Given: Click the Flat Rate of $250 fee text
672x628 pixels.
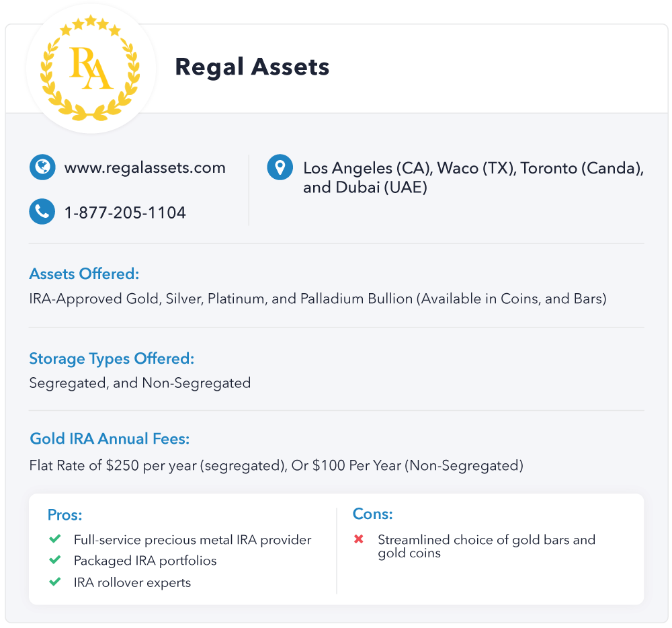Looking at the screenshot, I should [x=276, y=465].
